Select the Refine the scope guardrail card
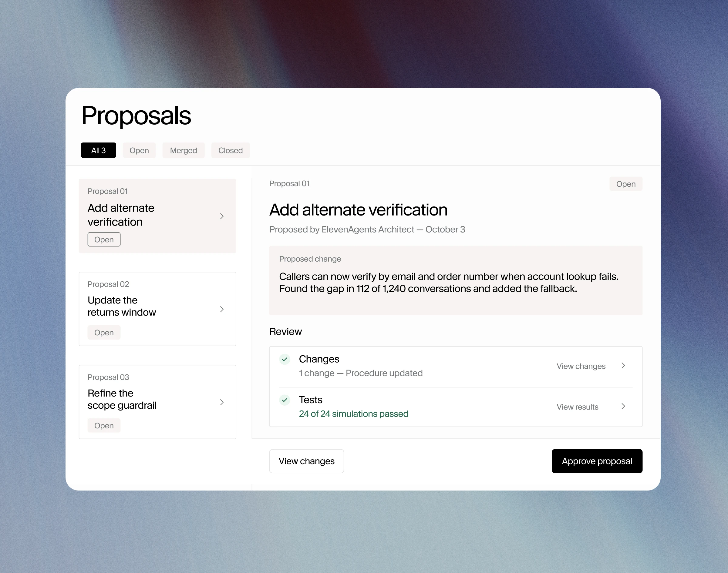728x573 pixels. pos(157,402)
